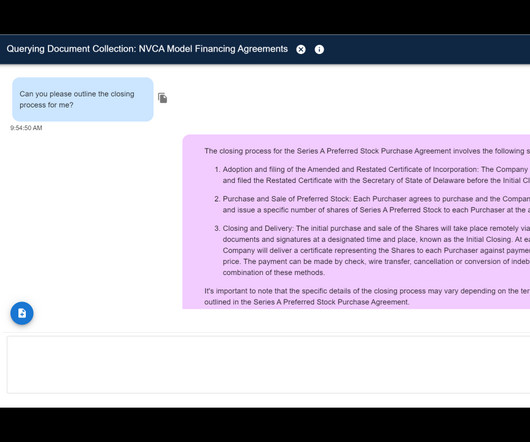Click the line "and issue a specific number of shares"

coord(376,210)
